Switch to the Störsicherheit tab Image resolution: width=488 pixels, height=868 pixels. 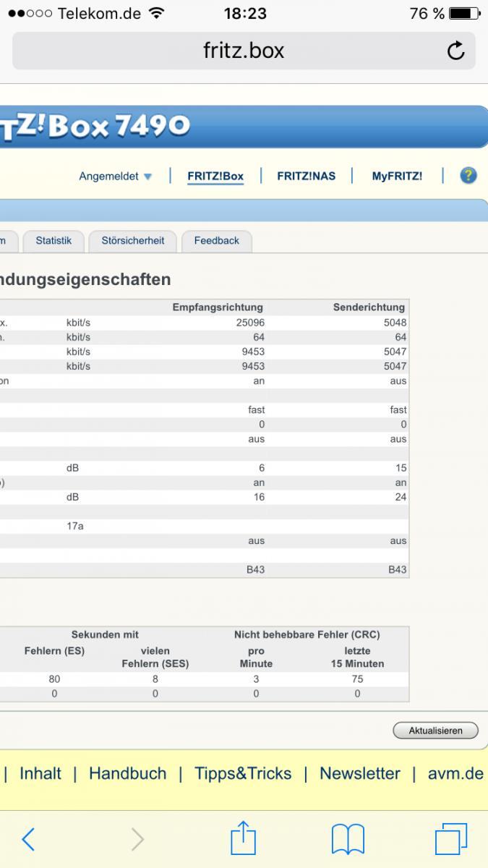(x=133, y=241)
